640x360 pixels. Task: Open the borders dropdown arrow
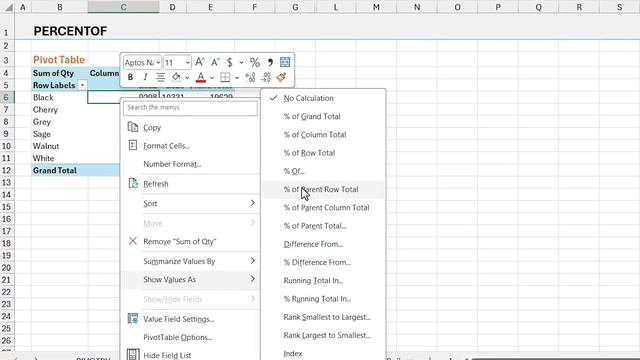point(237,77)
